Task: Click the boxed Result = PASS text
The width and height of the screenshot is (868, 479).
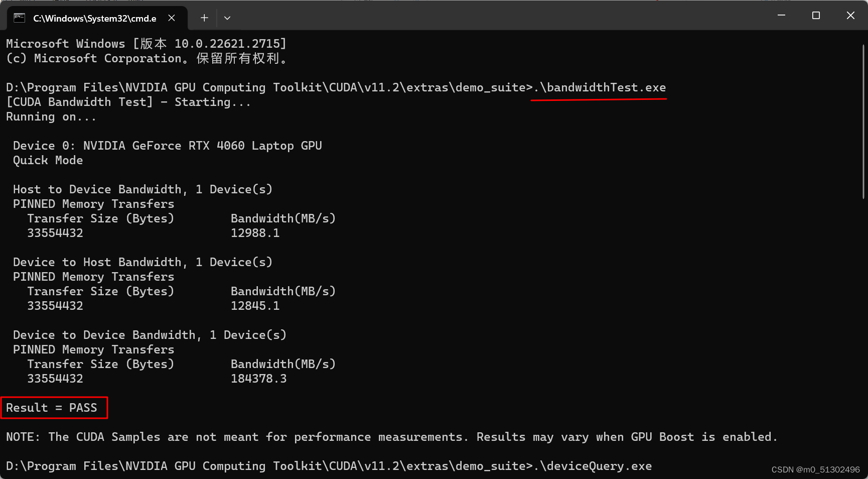Action: click(52, 407)
